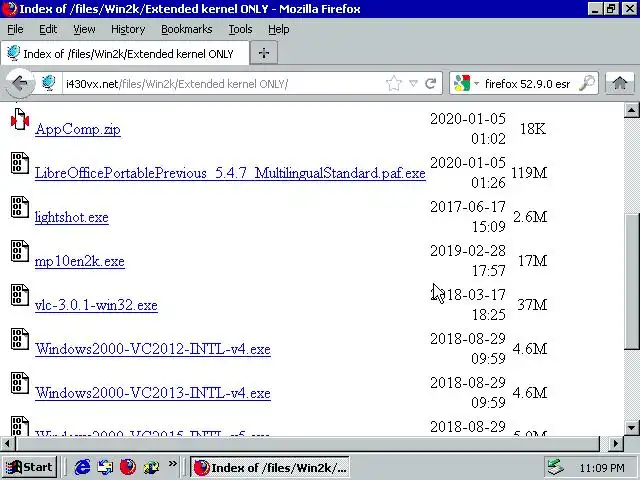The image size is (640, 480).
Task: Open the View menu
Action: click(84, 29)
